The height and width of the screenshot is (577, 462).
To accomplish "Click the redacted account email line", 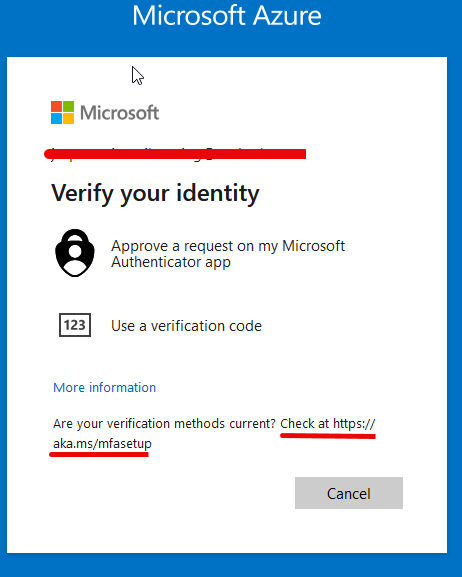I will coord(175,153).
